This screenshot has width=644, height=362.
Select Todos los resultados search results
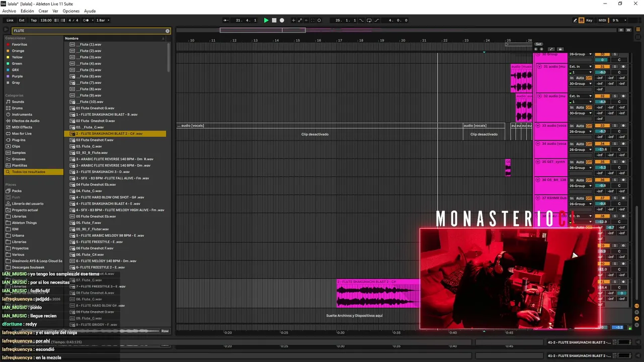point(34,172)
